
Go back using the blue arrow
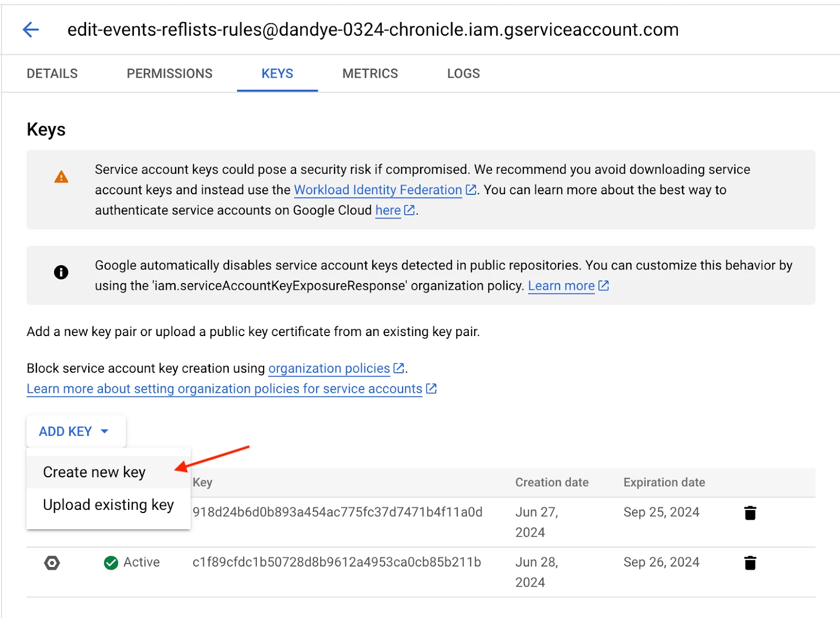(31, 29)
